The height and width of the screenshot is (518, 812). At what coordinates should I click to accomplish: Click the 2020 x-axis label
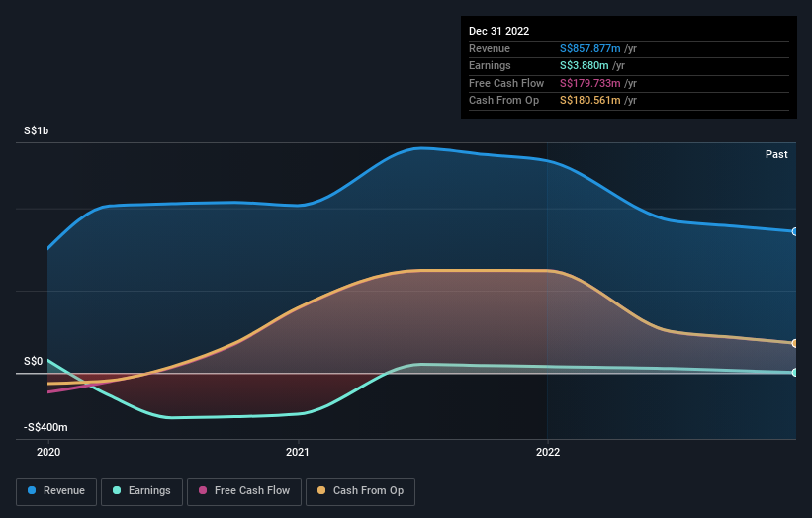(x=48, y=453)
